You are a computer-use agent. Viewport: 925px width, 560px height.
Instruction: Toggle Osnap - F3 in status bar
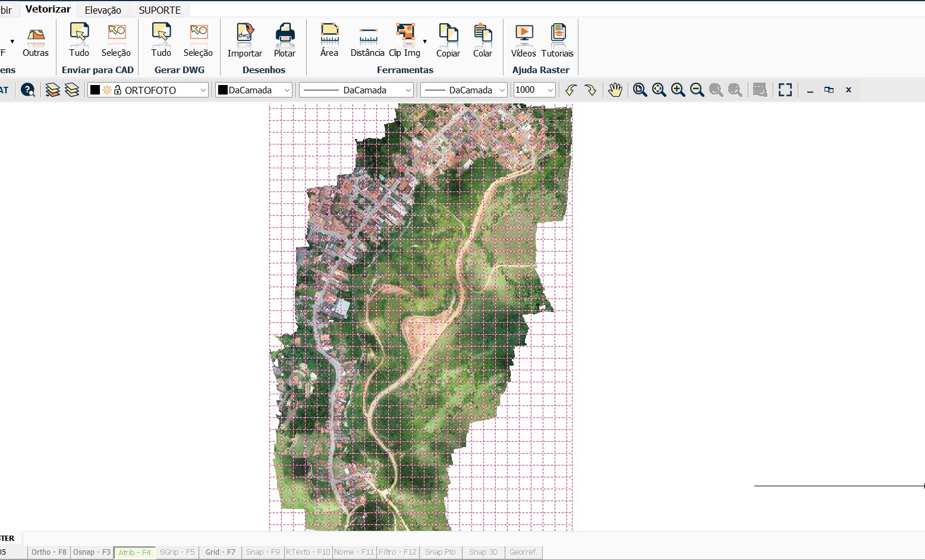tap(92, 552)
